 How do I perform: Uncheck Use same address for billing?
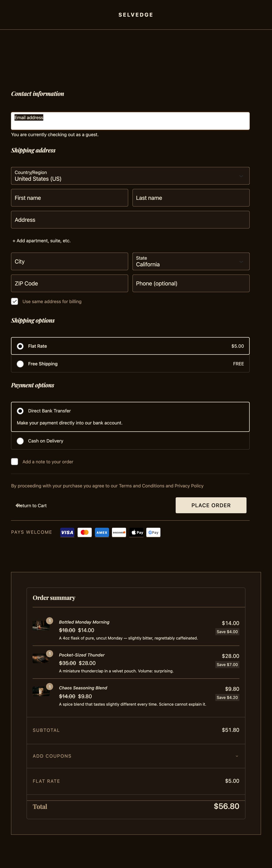(x=15, y=301)
